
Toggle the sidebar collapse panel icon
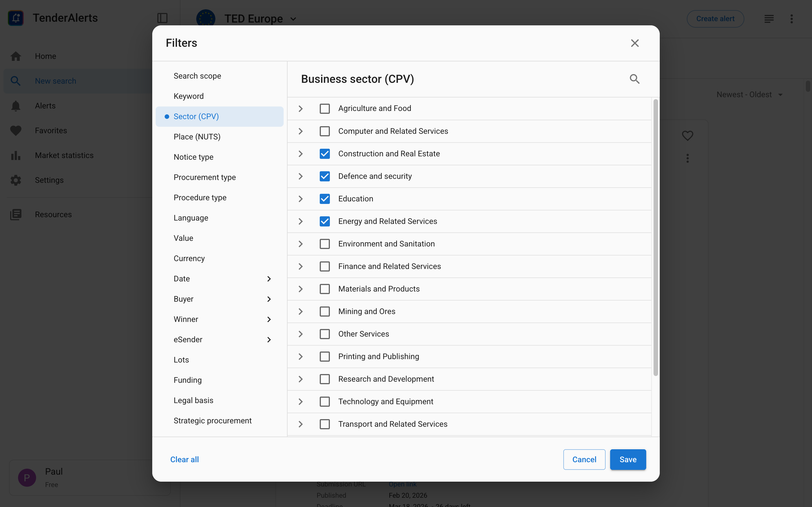[x=162, y=18]
